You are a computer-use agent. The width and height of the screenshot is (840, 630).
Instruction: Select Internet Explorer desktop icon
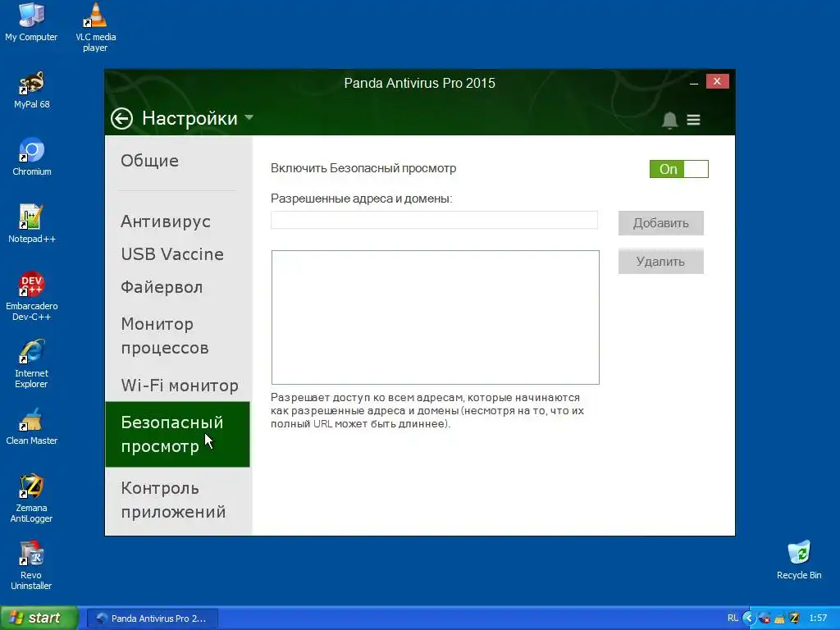pyautogui.click(x=32, y=363)
